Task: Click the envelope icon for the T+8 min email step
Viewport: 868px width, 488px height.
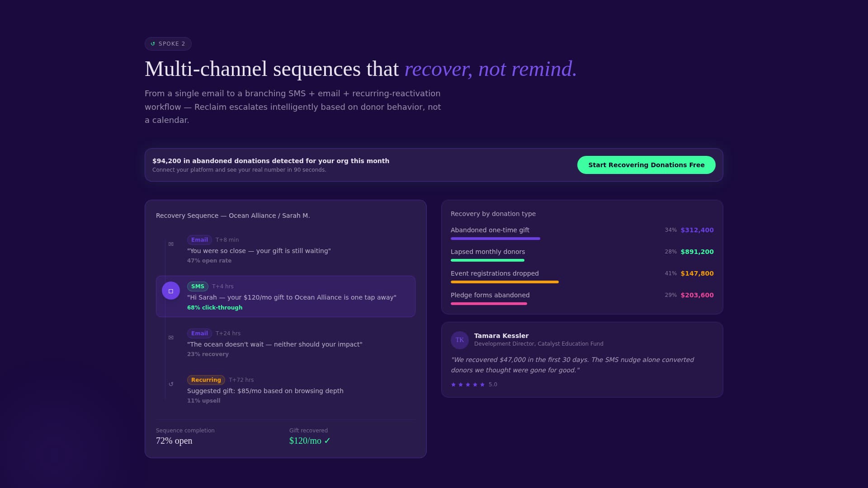Action: point(171,244)
